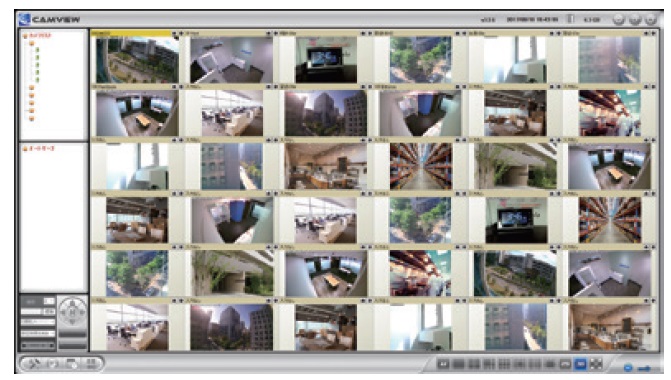The width and height of the screenshot is (671, 380).
Task: Expand the last orange folder in device tree
Action: [31, 119]
